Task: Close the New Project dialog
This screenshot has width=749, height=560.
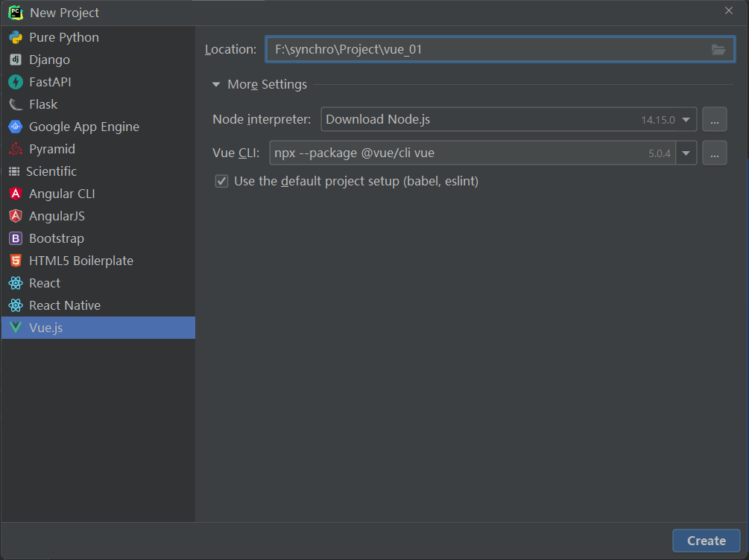Action: [728, 10]
